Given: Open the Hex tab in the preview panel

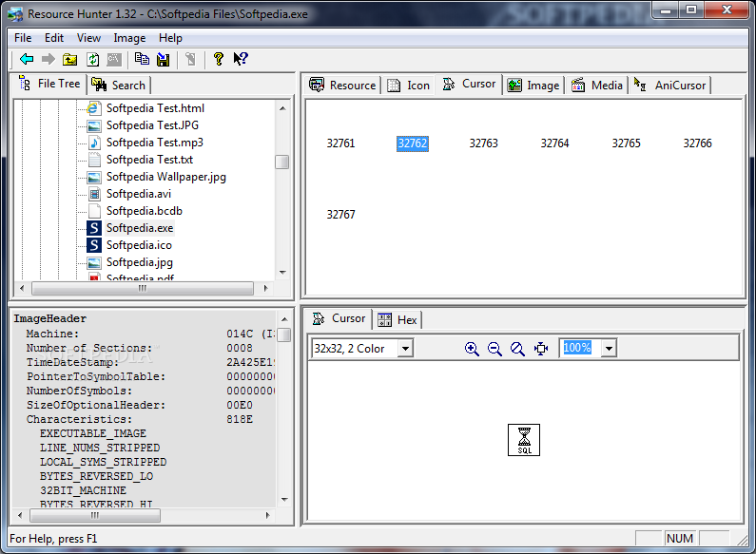Looking at the screenshot, I should tap(397, 320).
